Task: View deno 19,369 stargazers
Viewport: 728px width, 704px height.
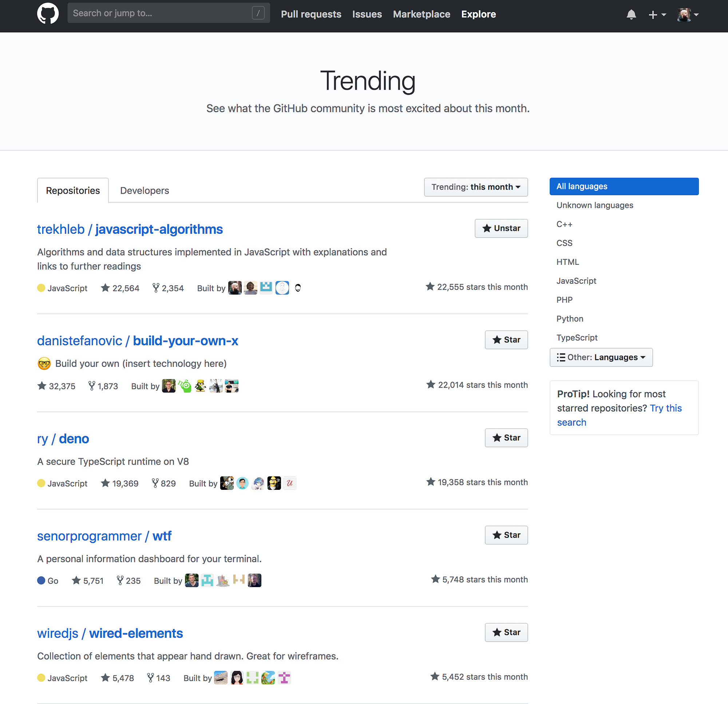Action: [x=120, y=484]
